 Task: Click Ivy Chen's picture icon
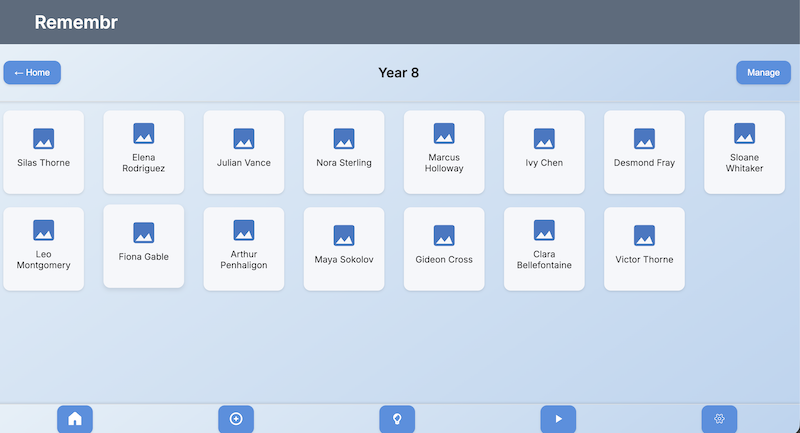(x=544, y=138)
